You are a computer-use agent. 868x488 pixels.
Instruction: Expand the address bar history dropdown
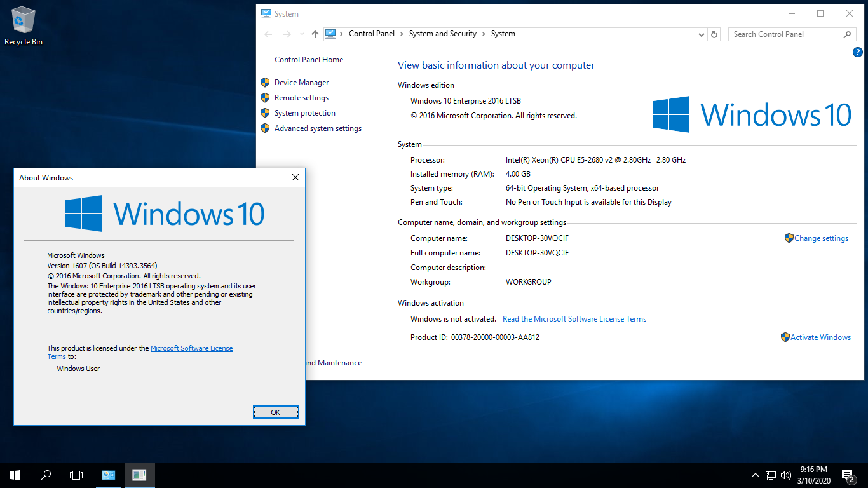click(701, 34)
